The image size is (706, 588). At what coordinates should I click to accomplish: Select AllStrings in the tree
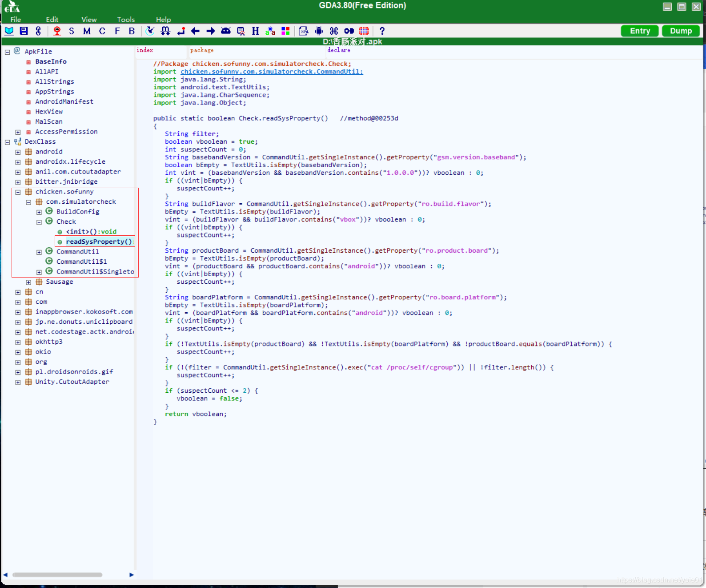point(55,82)
